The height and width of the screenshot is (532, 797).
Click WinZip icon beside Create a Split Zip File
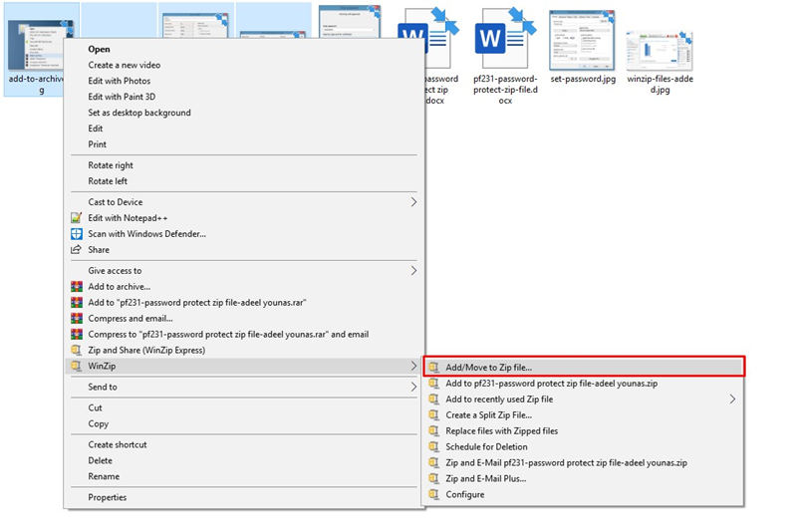[433, 415]
